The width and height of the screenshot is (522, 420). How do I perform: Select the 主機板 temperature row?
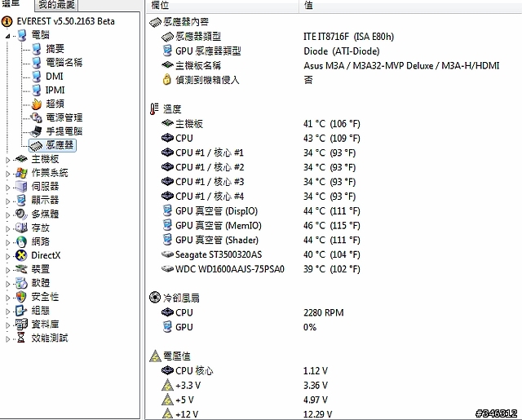333,124
